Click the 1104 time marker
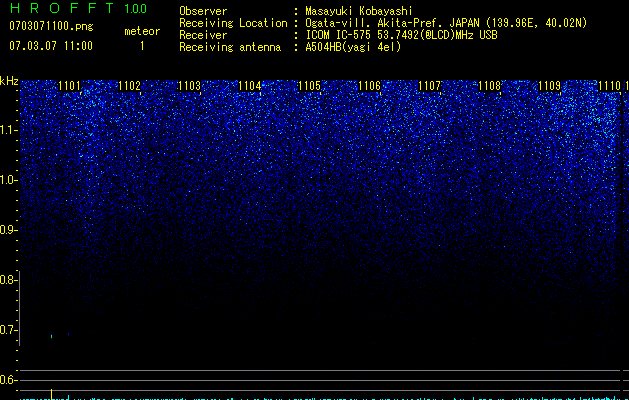The image size is (629, 400). click(x=249, y=86)
